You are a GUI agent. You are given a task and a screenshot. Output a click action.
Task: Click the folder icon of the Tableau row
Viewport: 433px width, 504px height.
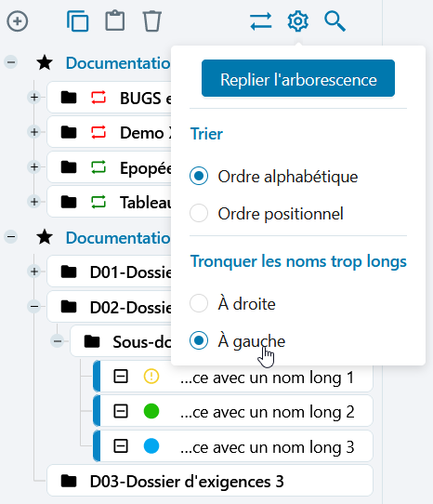pyautogui.click(x=69, y=202)
